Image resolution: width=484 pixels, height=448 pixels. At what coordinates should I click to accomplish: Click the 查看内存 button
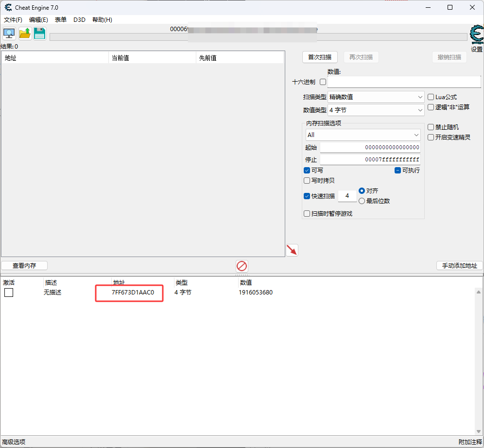click(x=24, y=266)
